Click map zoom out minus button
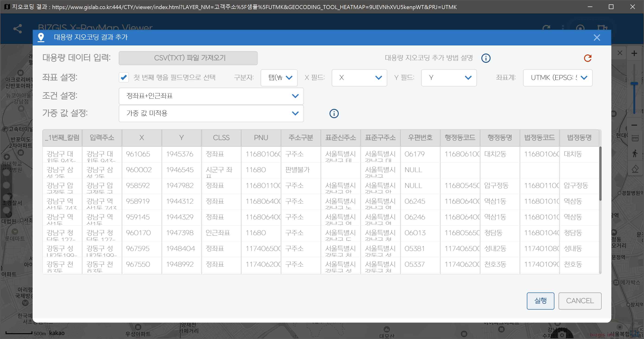Image resolution: width=644 pixels, height=339 pixels. [634, 125]
